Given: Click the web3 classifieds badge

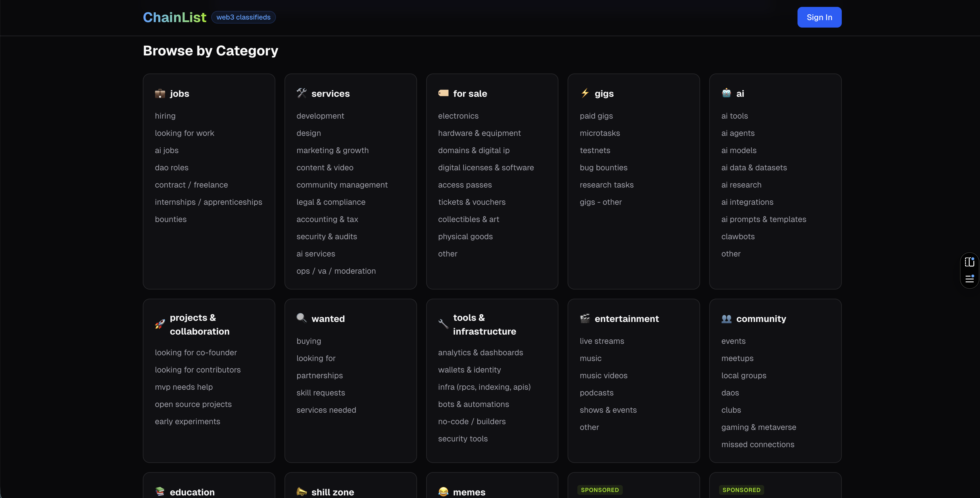Looking at the screenshot, I should [x=243, y=17].
